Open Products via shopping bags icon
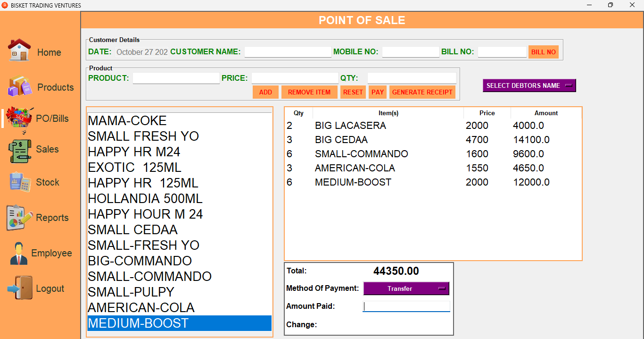 20,87
